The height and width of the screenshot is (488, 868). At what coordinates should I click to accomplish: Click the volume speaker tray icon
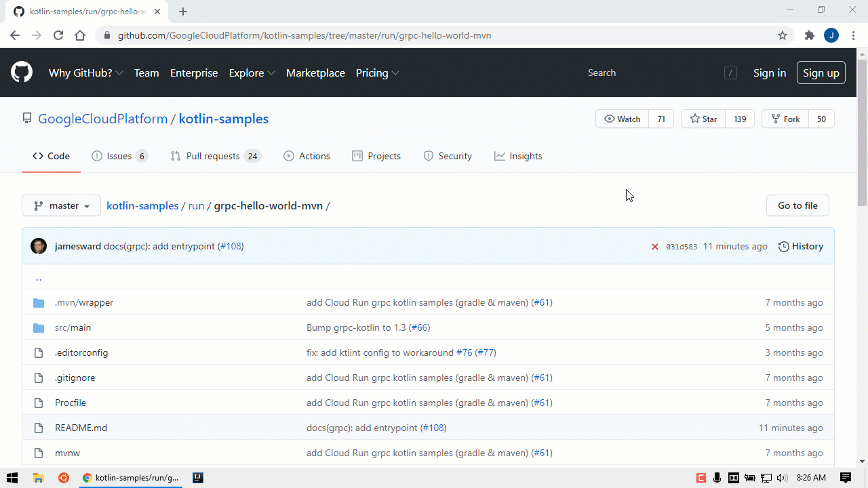click(x=781, y=478)
